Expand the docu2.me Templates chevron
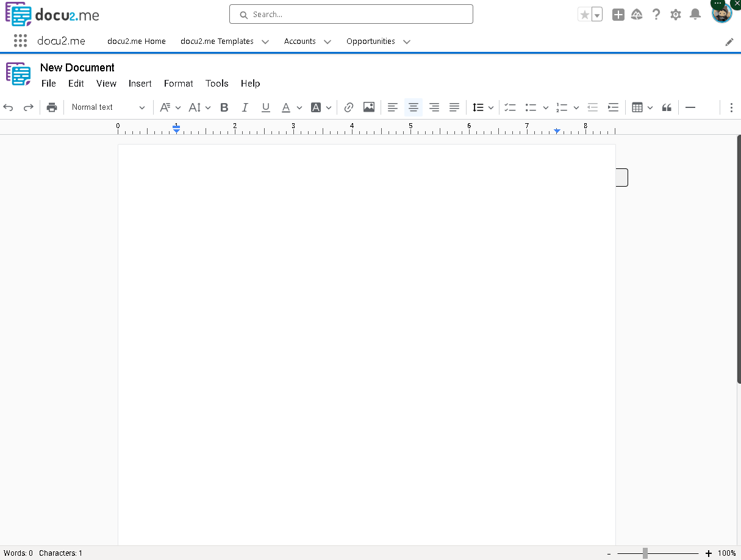 [265, 41]
